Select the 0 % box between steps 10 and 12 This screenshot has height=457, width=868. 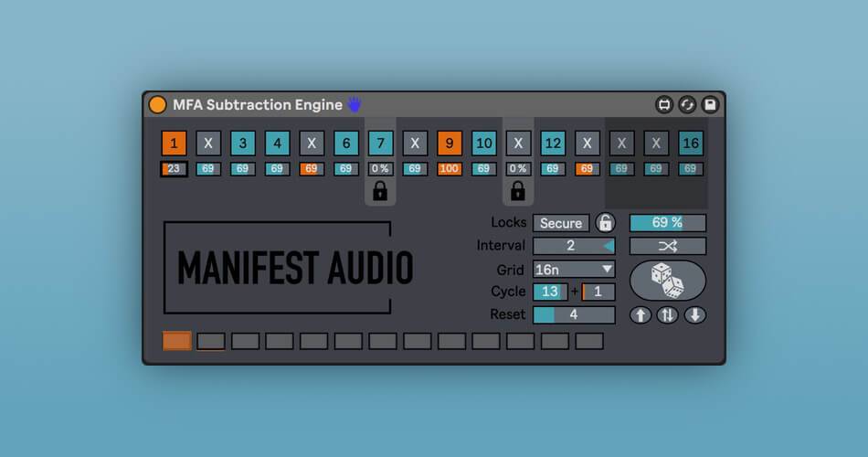coord(518,169)
